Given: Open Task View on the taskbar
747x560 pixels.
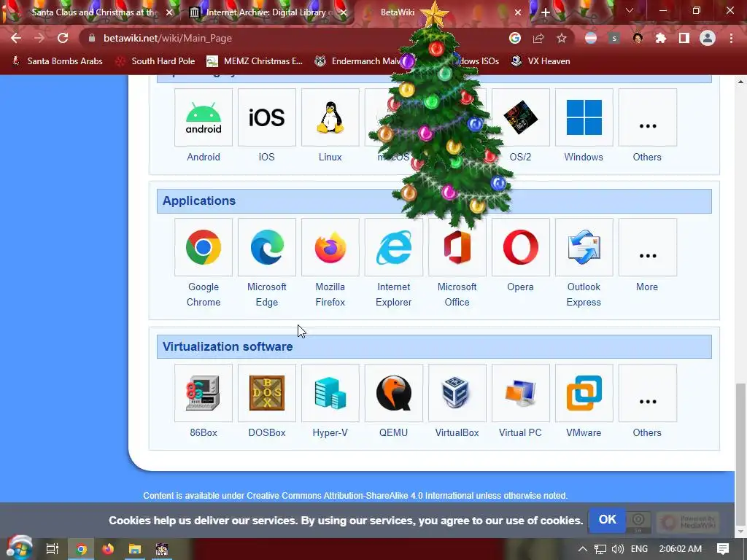Looking at the screenshot, I should pyautogui.click(x=52, y=549).
